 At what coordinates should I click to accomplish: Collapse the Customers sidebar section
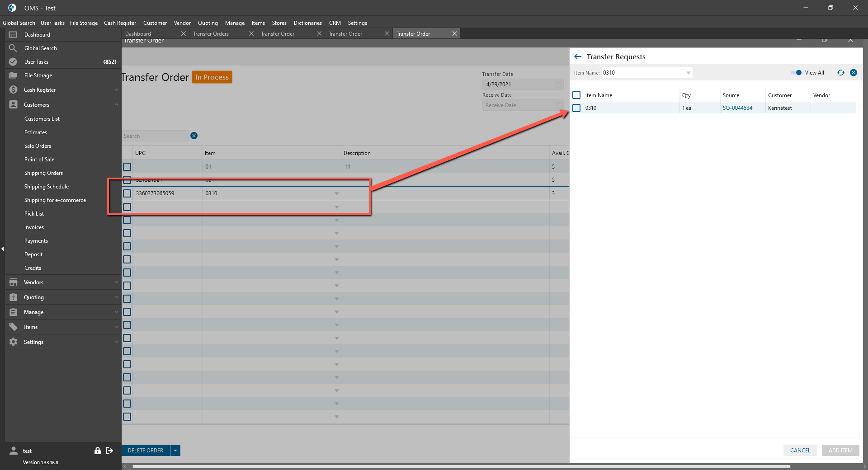(x=116, y=105)
